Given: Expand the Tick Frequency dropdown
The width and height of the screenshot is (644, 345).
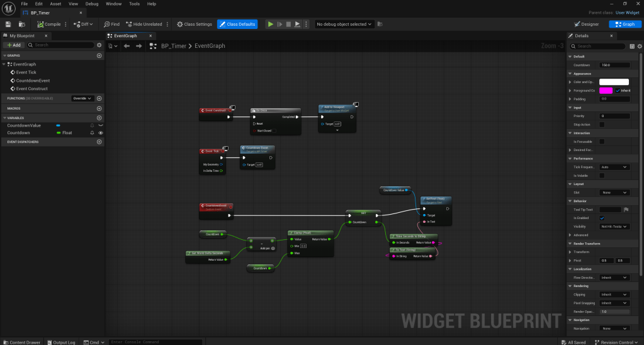Looking at the screenshot, I should 614,167.
